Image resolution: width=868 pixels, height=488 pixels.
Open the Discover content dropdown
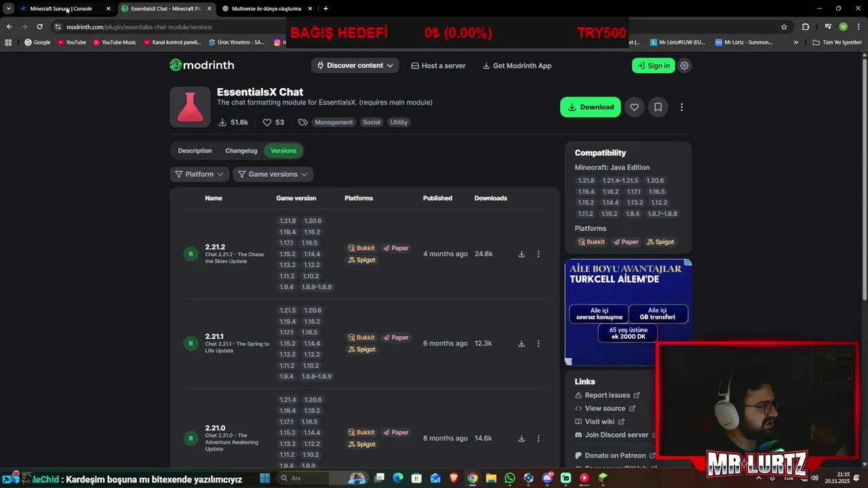[x=355, y=66]
